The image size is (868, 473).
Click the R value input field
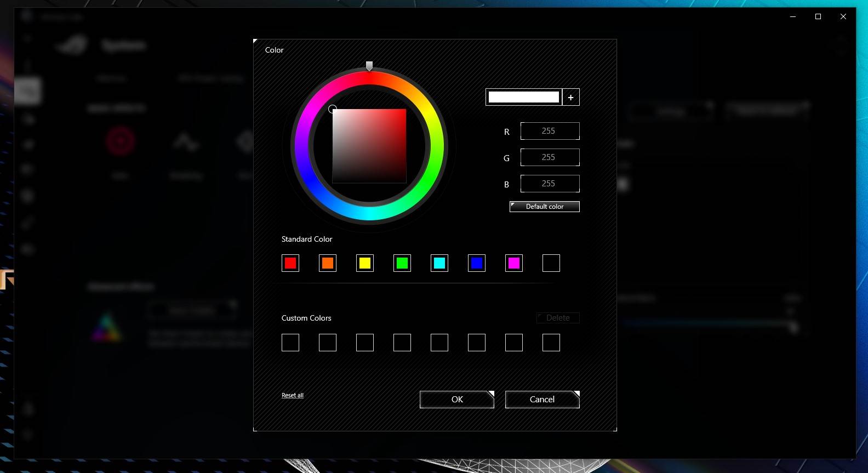tap(550, 131)
